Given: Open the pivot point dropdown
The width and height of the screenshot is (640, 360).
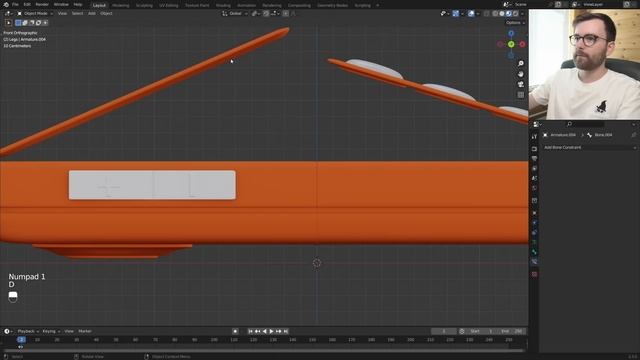Looking at the screenshot, I should pos(256,13).
